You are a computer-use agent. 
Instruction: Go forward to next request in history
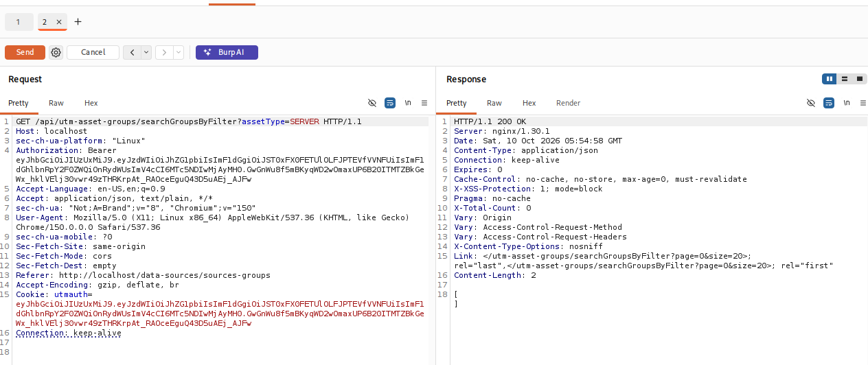click(164, 52)
